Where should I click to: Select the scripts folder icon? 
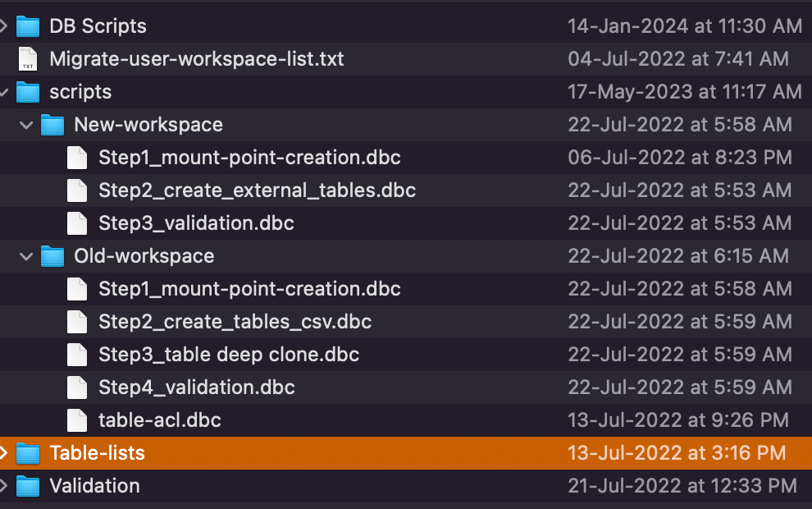(29, 91)
